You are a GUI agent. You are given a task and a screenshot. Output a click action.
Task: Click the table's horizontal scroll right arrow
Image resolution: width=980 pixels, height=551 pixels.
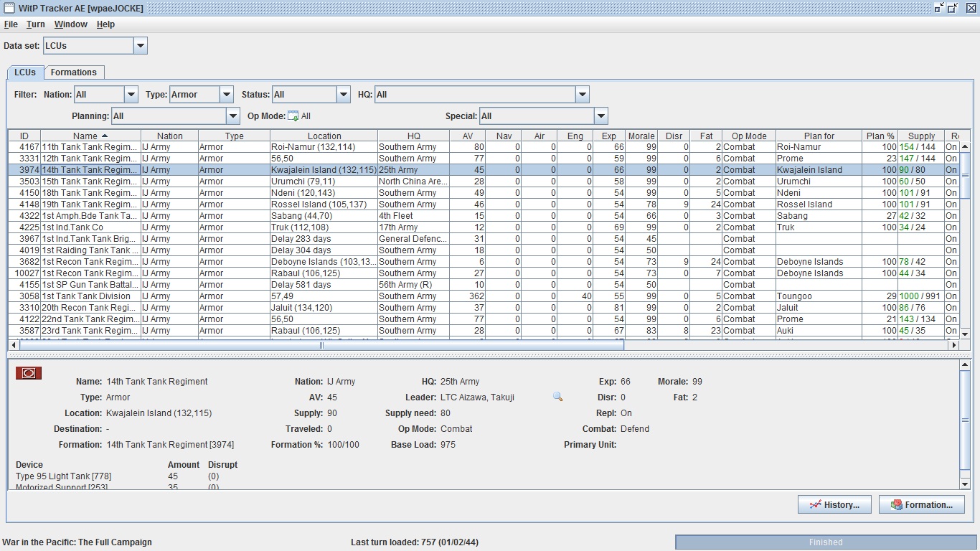click(954, 345)
